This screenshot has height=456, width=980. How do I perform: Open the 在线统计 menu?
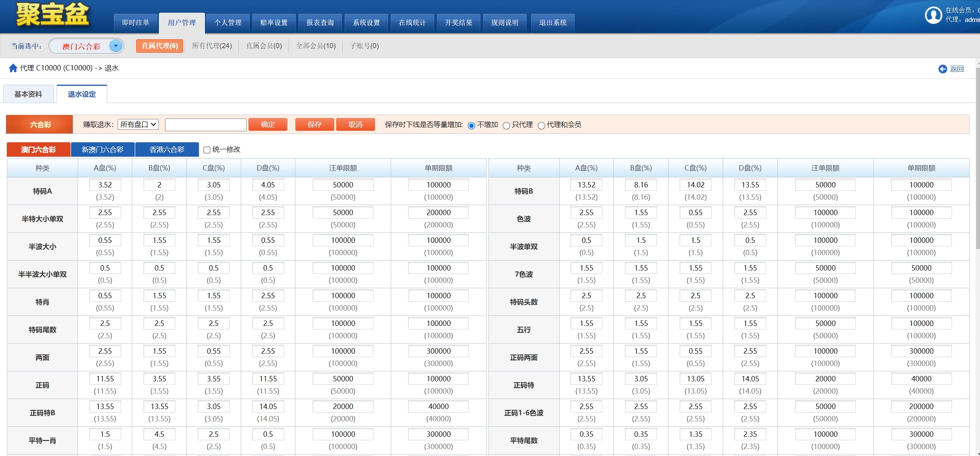[x=412, y=23]
